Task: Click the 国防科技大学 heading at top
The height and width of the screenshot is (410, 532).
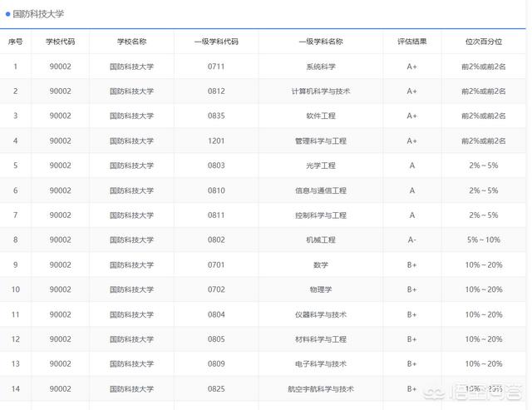Action: pyautogui.click(x=38, y=14)
